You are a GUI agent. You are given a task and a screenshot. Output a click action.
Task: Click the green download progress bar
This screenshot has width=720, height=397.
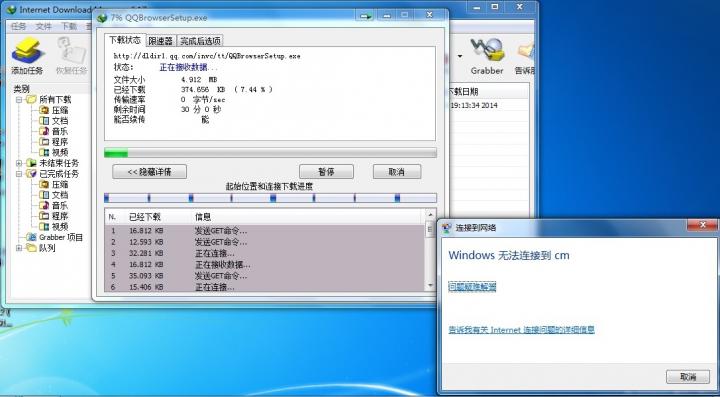point(270,153)
